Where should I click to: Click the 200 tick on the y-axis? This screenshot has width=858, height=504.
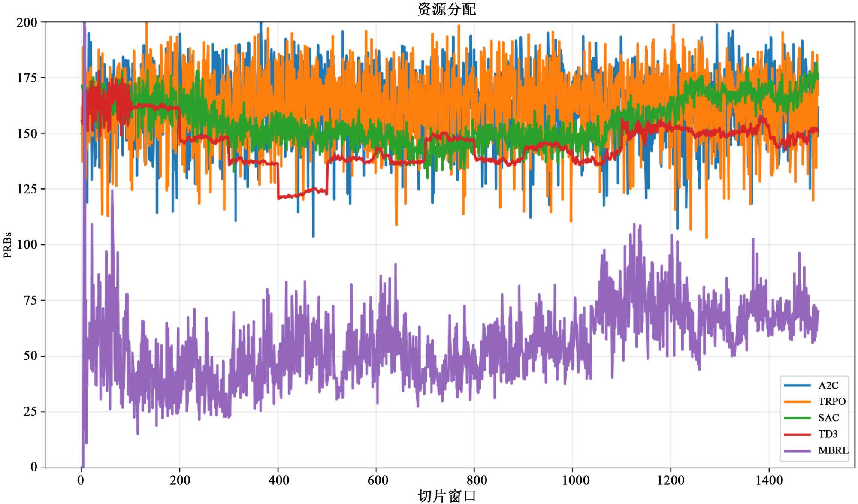pos(27,22)
